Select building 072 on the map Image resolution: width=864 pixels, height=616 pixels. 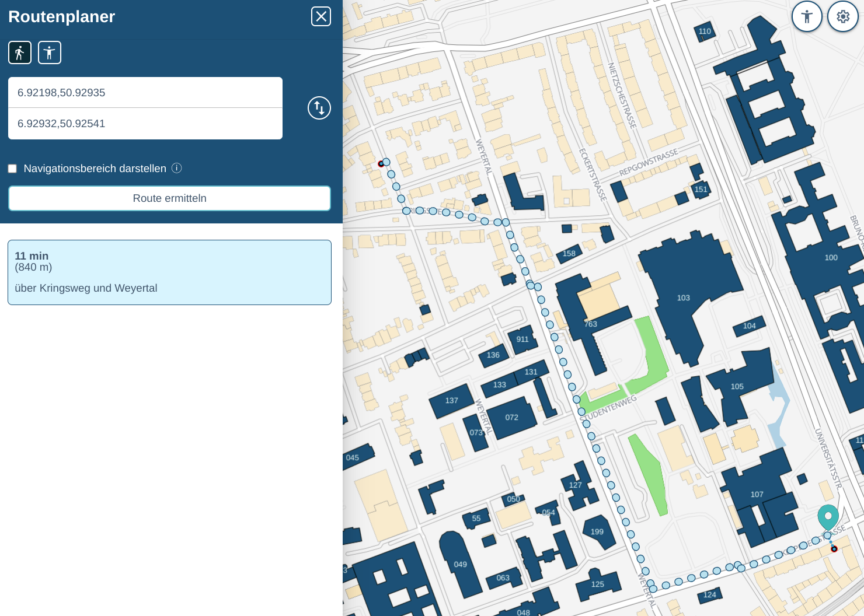click(x=512, y=417)
